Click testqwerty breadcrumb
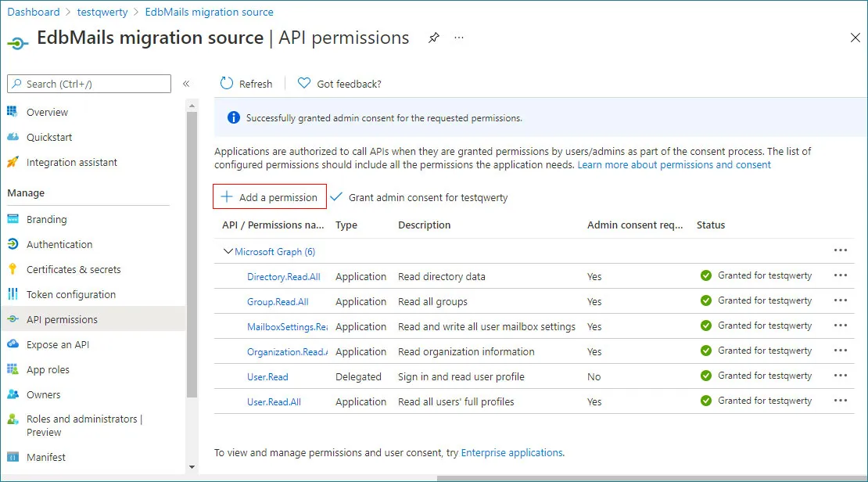Viewport: 868px width, 482px height. [x=102, y=12]
